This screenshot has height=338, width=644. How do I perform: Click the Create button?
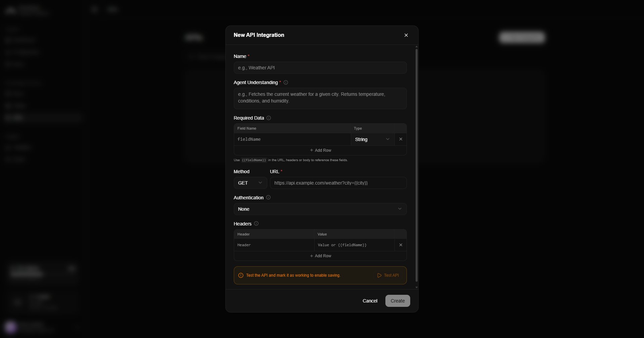click(x=397, y=301)
